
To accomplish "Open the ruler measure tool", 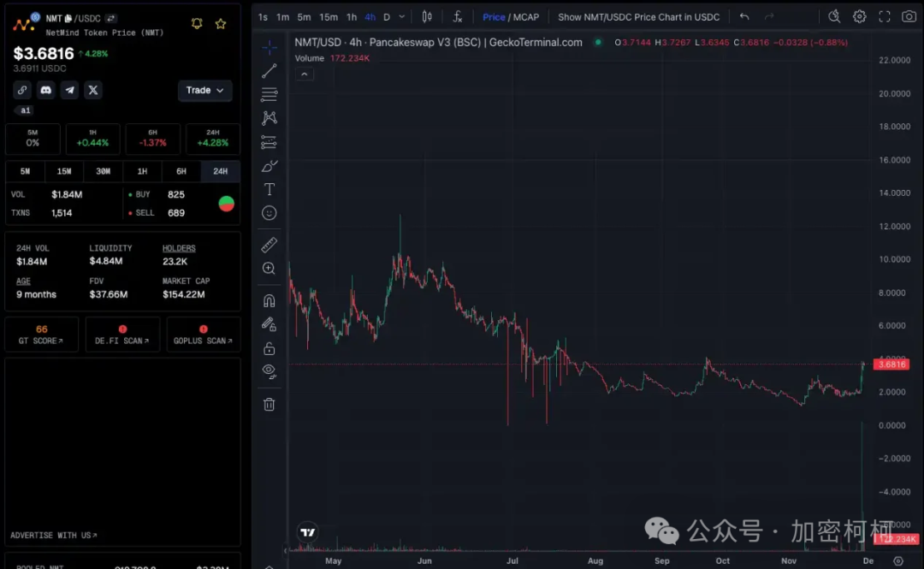I will [269, 246].
